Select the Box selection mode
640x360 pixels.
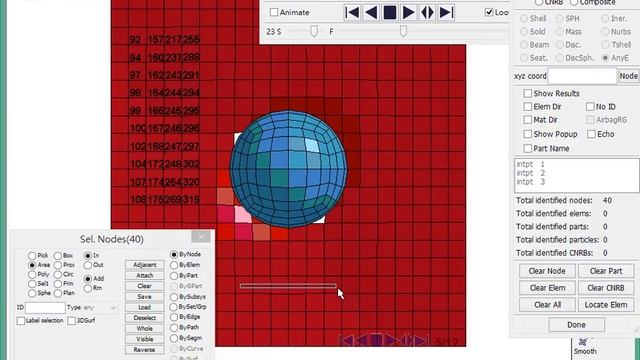point(58,256)
